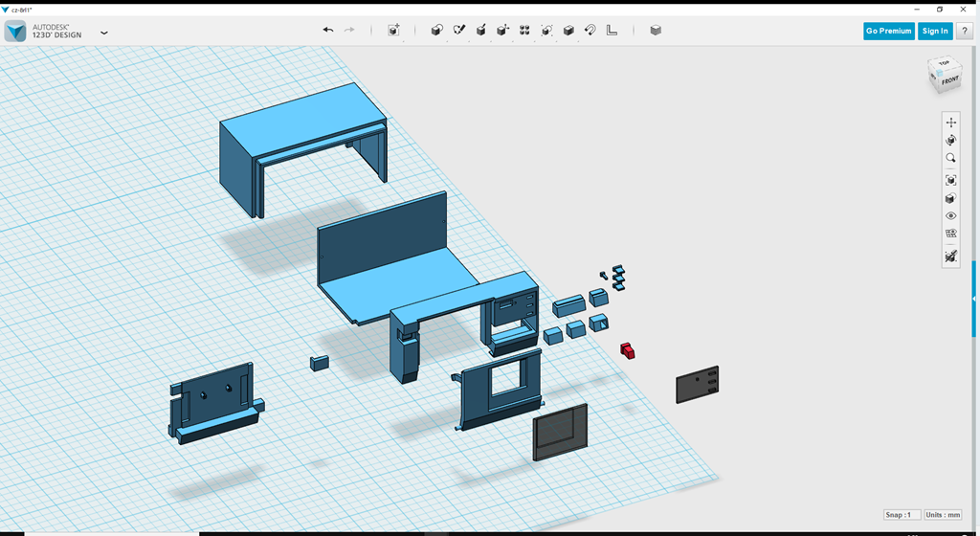Open the Primitives menu in toolbar
Image resolution: width=980 pixels, height=536 pixels.
pos(437,31)
